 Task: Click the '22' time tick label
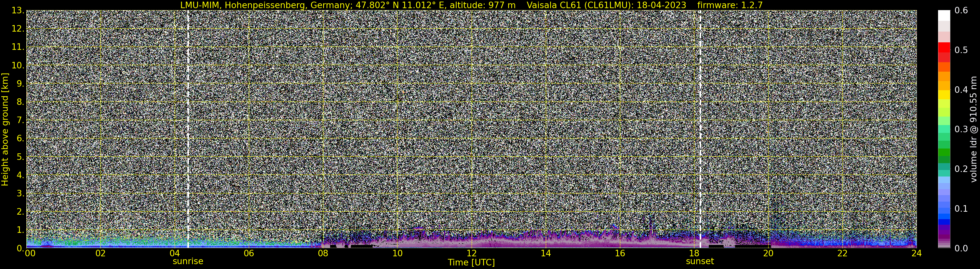pyautogui.click(x=842, y=253)
